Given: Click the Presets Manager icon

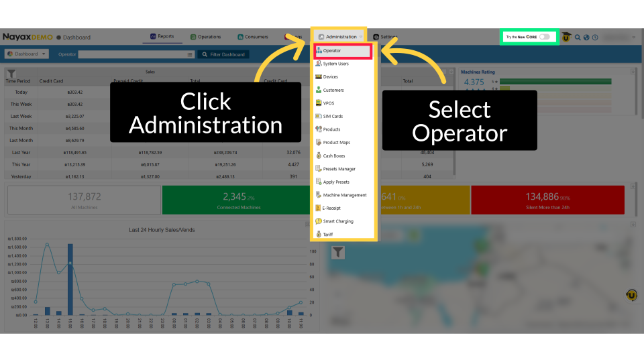Looking at the screenshot, I should tap(318, 168).
